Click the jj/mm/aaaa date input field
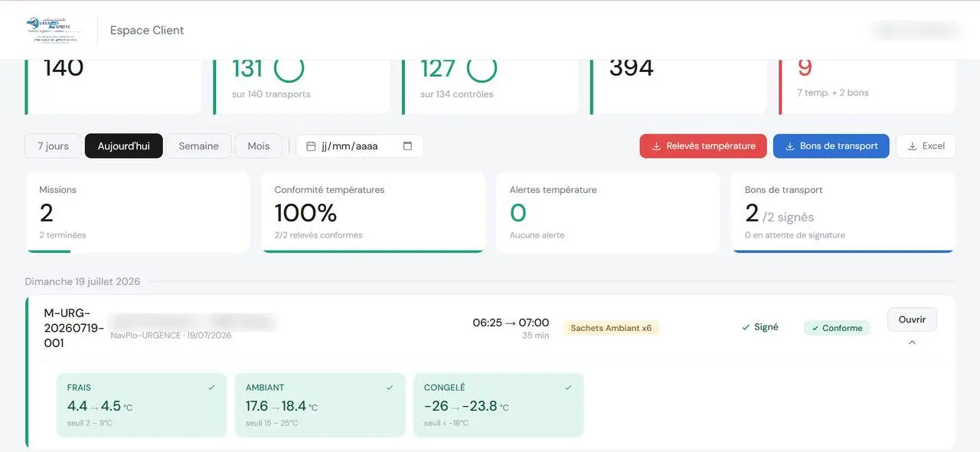 click(359, 146)
